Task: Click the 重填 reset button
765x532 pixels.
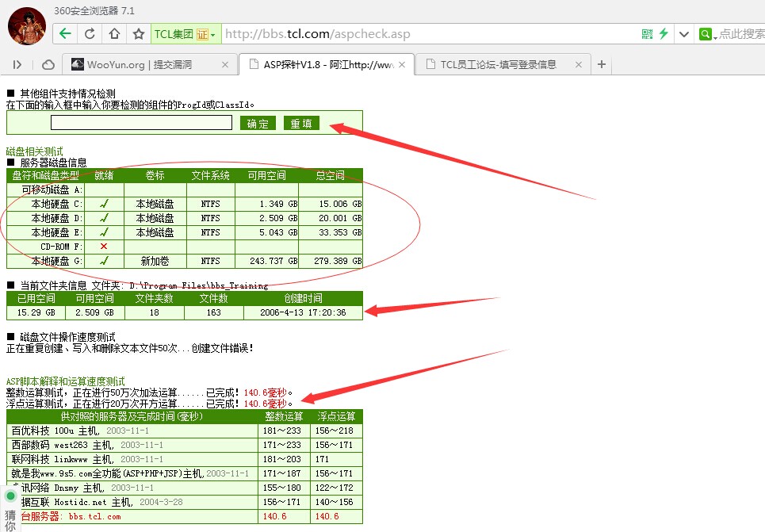Action: (301, 123)
